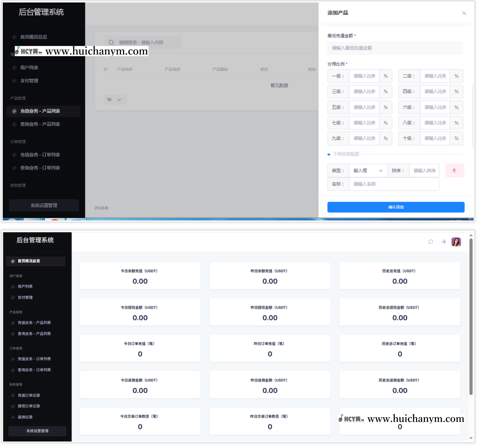Screen dimensions: 477x448
Task: Click the red delete trash icon
Action: point(454,171)
